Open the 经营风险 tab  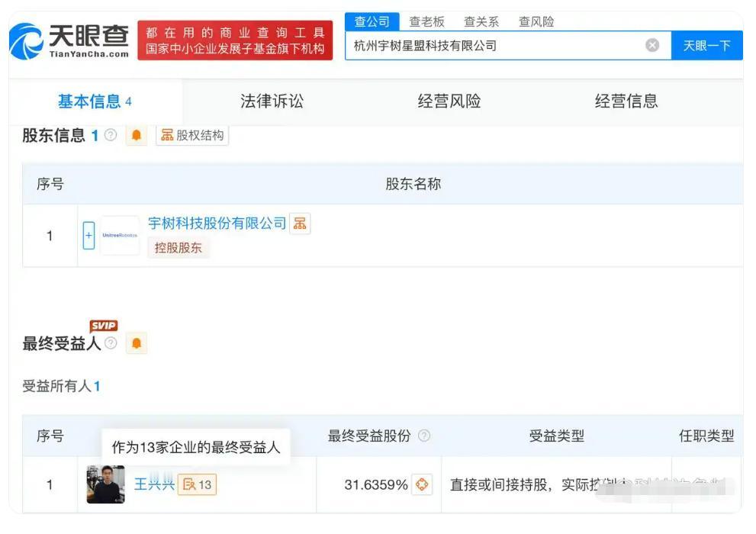pyautogui.click(x=449, y=101)
